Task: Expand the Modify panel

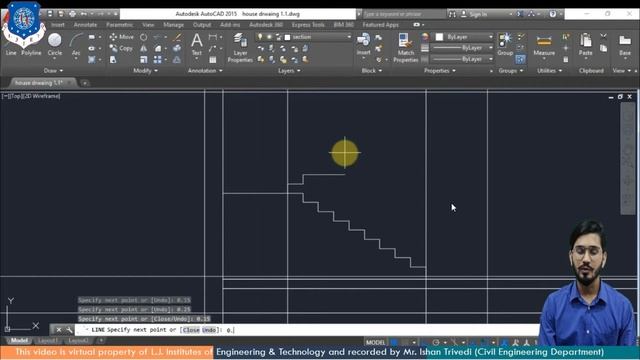Action: [x=145, y=71]
